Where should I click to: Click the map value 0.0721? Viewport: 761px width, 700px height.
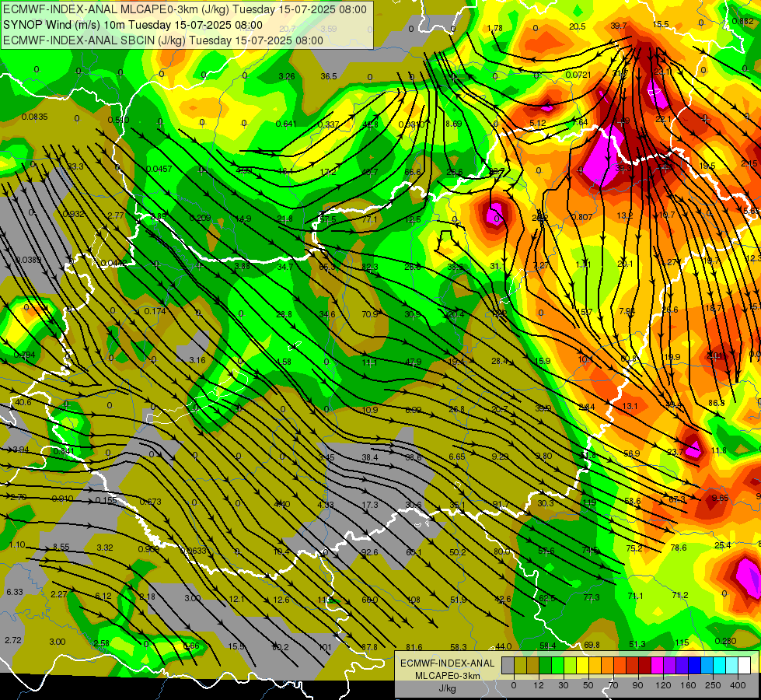click(x=578, y=75)
